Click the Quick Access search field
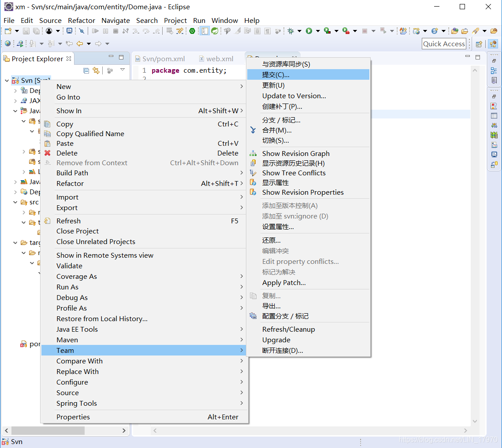This screenshot has height=448, width=502. point(444,44)
